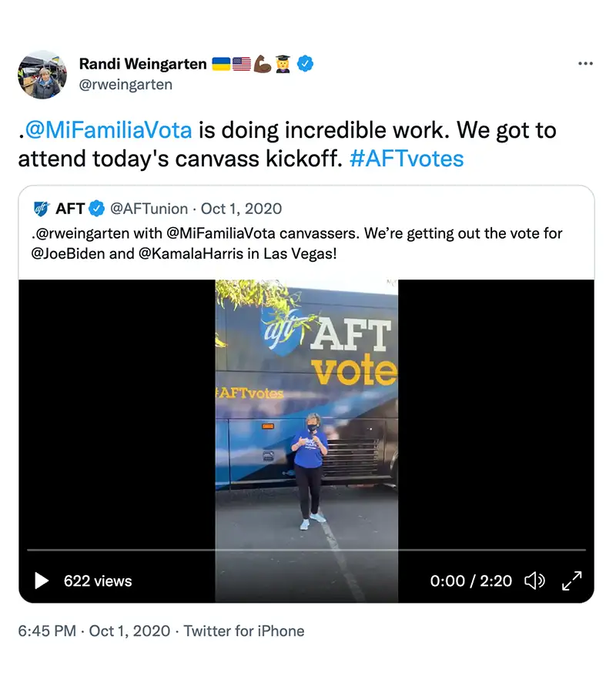Click the Randi Weingarten display name

click(x=143, y=64)
